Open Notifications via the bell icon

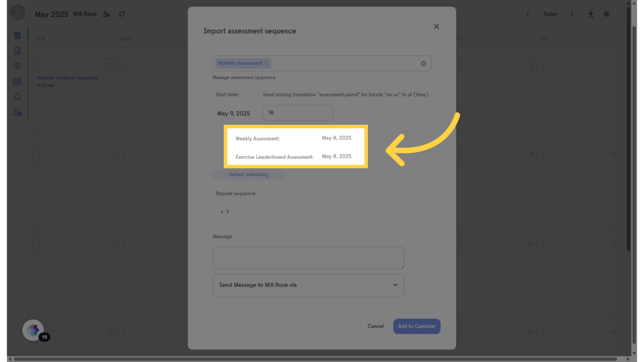click(17, 97)
